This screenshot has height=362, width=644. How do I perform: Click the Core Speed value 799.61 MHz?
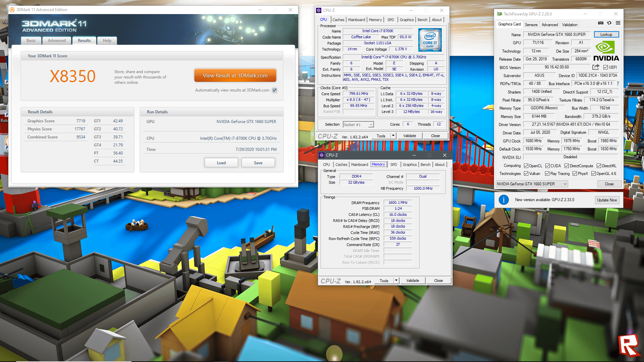[359, 94]
